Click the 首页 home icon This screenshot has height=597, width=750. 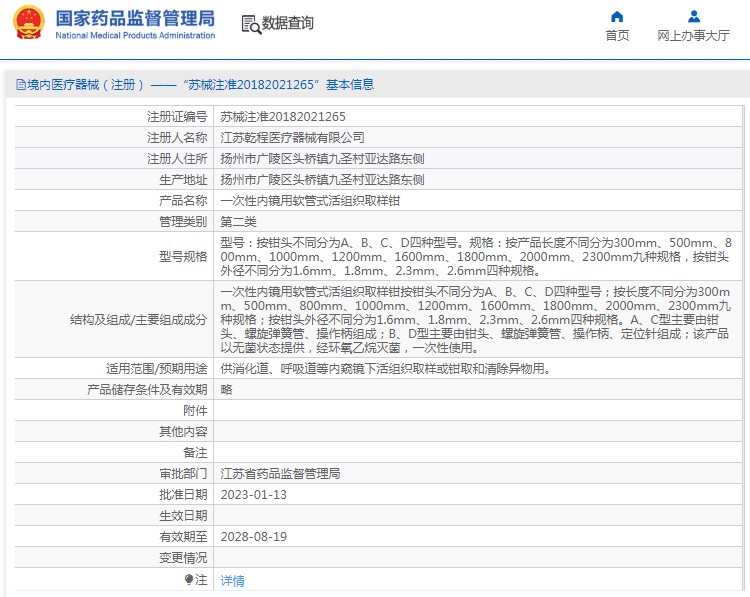(617, 17)
